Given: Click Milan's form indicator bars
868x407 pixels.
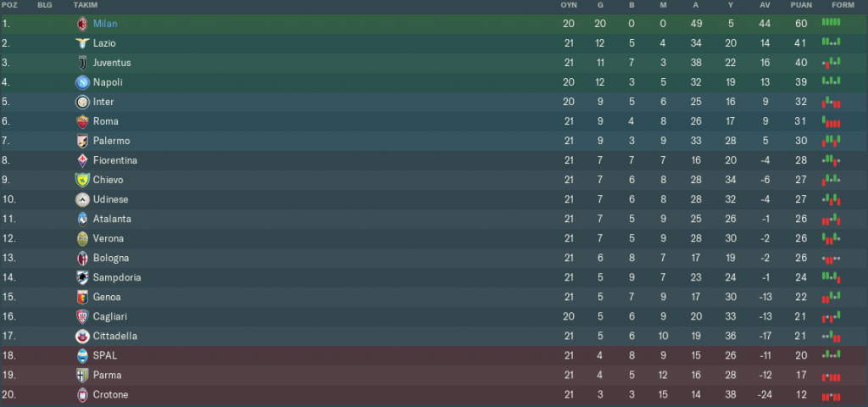Looking at the screenshot, I should click(832, 24).
